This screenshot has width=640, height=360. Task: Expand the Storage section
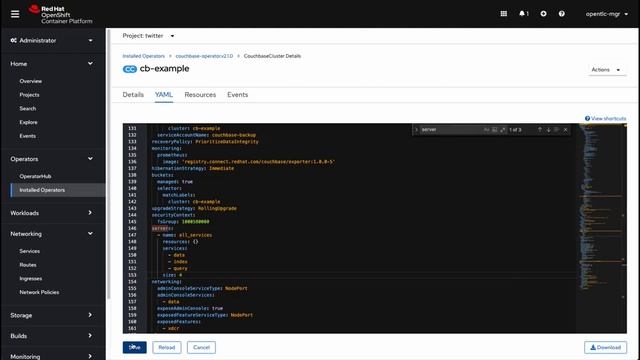coord(52,315)
